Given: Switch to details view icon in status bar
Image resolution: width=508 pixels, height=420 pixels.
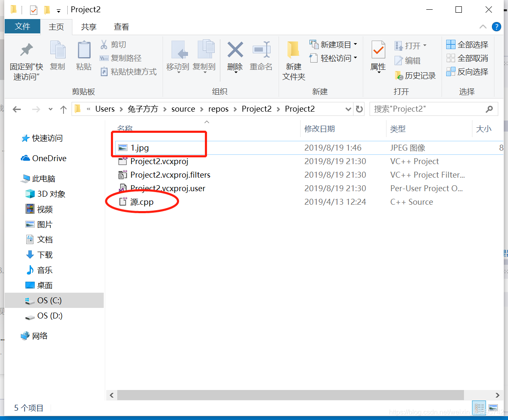Looking at the screenshot, I should pyautogui.click(x=480, y=408).
